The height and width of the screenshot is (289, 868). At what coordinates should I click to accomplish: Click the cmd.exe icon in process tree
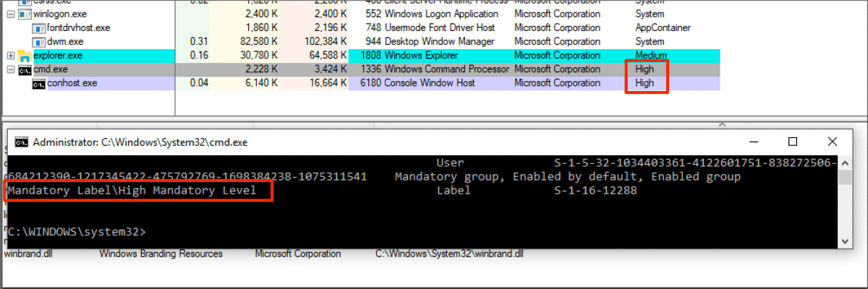tap(25, 69)
